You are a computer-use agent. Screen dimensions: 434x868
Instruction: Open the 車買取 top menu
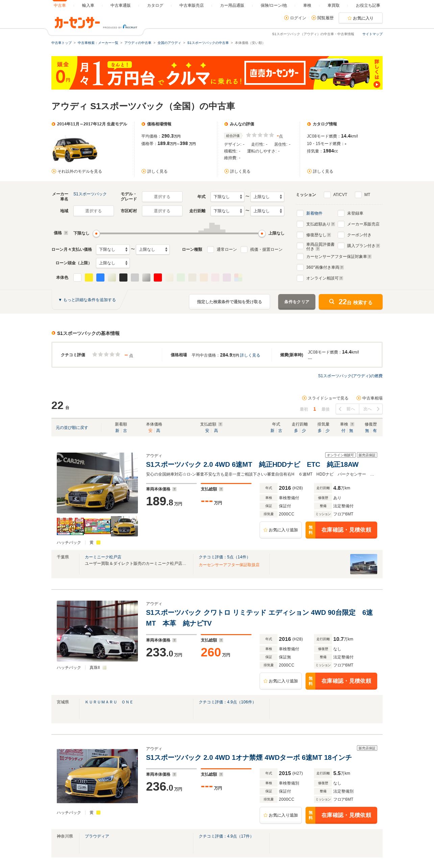pos(334,5)
